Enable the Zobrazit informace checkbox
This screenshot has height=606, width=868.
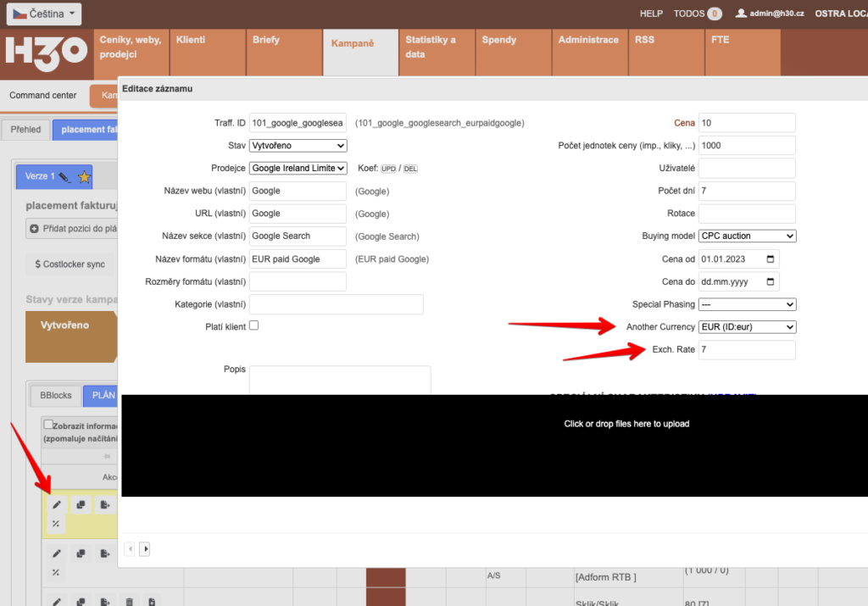(48, 425)
